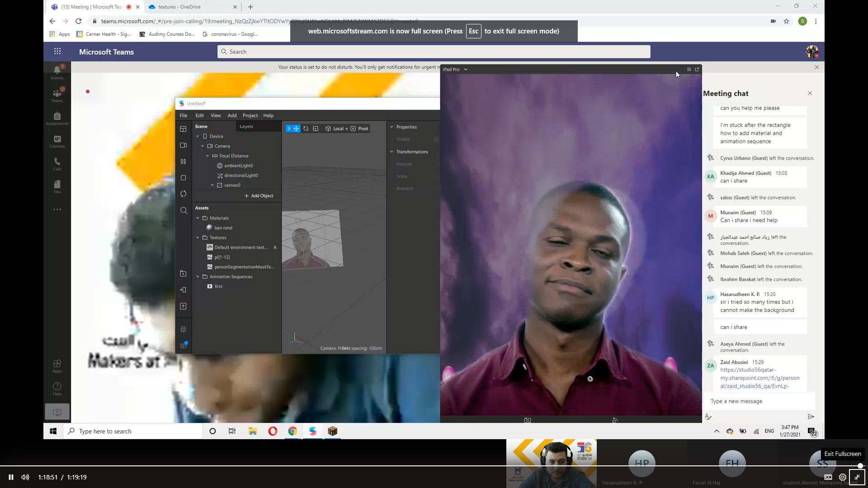
Task: Collapse the Textures folder in Assets
Action: 198,238
